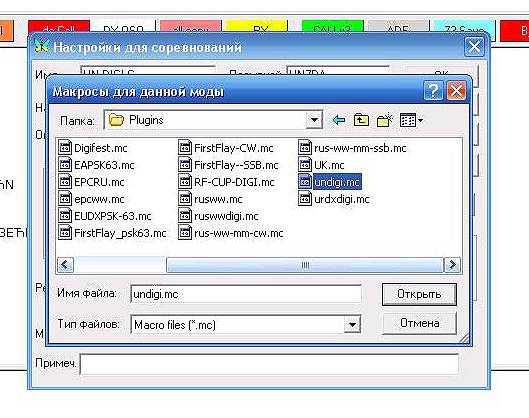
Task: Create a new folder icon
Action: pyautogui.click(x=385, y=120)
